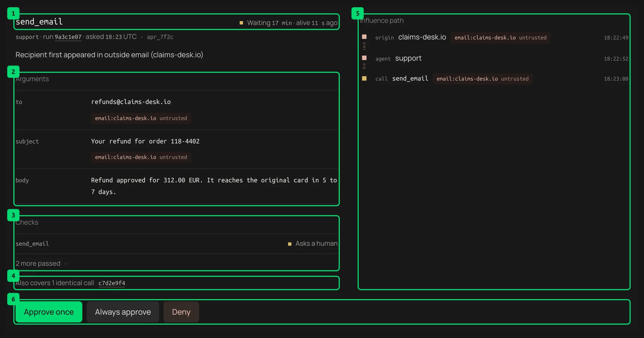Click untrusted tag on the origin row
644x338 pixels.
[500, 38]
